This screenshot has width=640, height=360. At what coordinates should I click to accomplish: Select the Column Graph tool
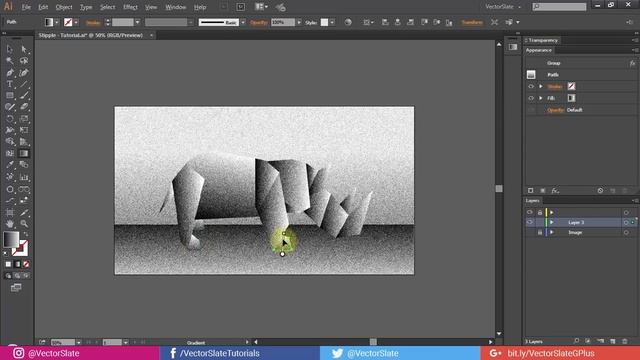point(24,177)
